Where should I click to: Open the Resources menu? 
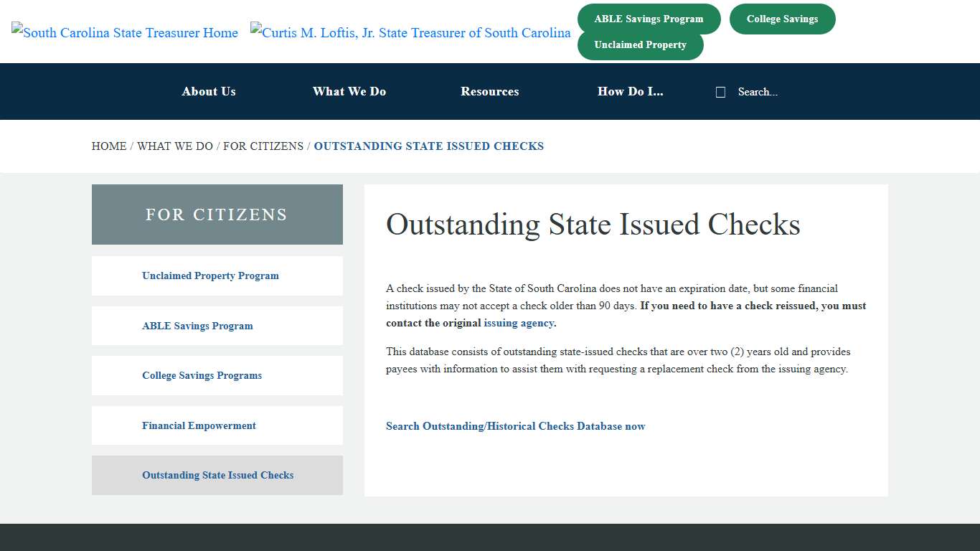click(x=490, y=91)
